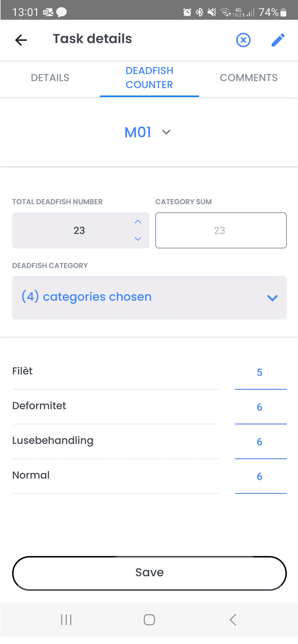Edit the Deformitet count field
Image resolution: width=298 pixels, height=644 pixels.
(260, 407)
